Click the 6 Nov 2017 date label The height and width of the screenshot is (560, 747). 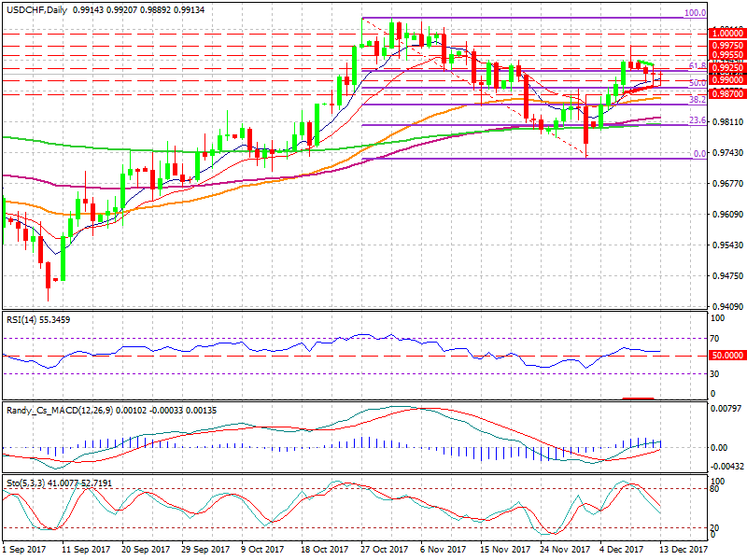437,551
